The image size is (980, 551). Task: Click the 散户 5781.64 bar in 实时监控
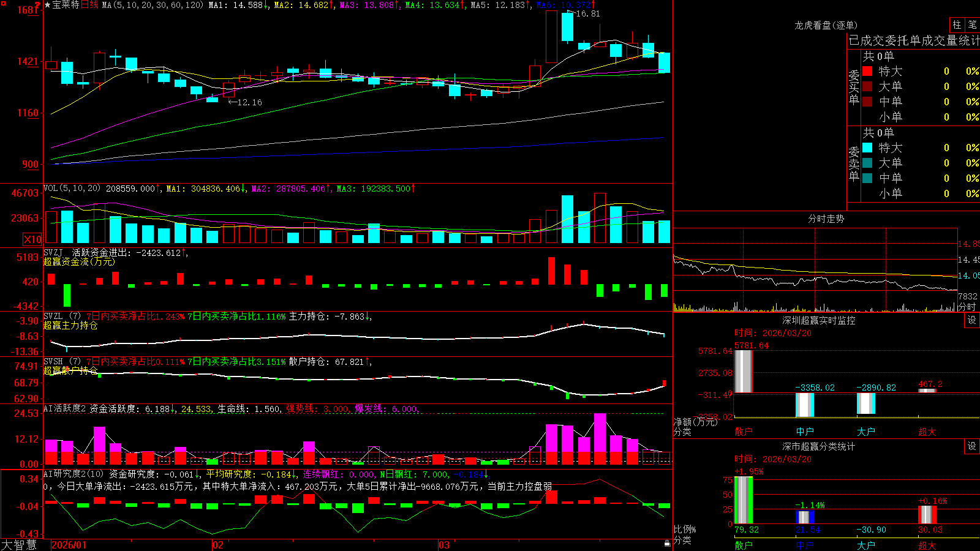tap(744, 371)
